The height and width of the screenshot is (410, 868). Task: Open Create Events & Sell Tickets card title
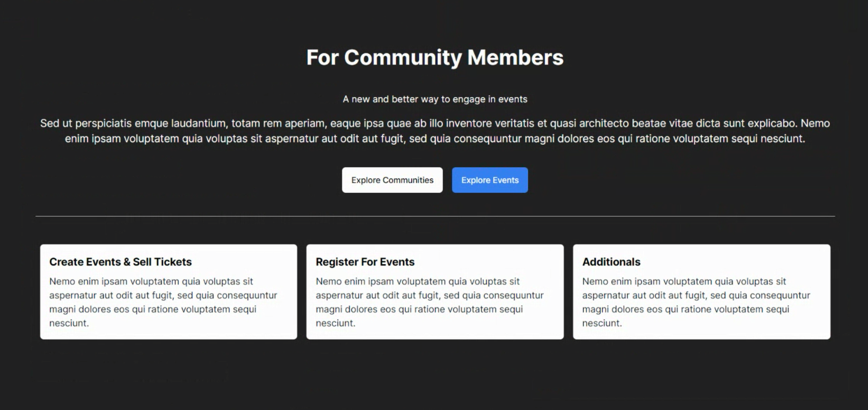[x=120, y=262]
